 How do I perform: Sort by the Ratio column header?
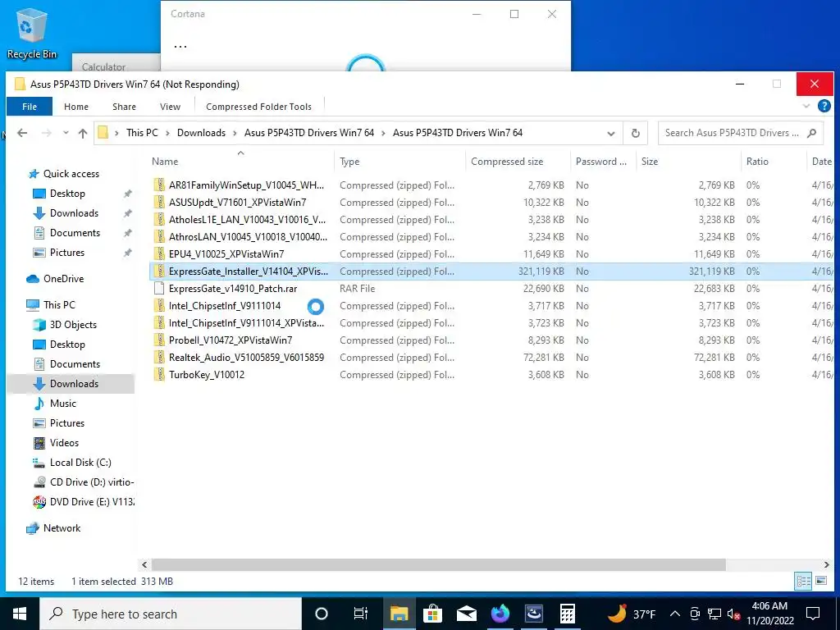tap(757, 162)
